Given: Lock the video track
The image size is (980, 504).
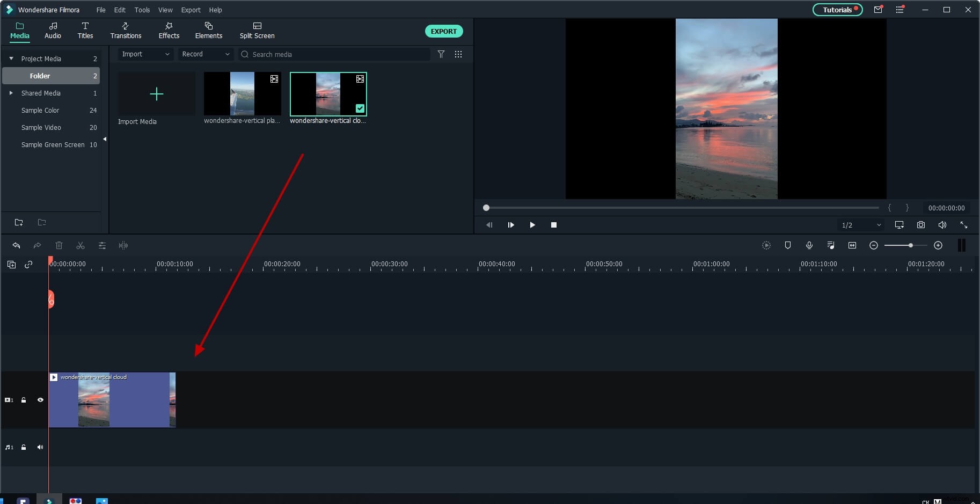Looking at the screenshot, I should [x=24, y=400].
